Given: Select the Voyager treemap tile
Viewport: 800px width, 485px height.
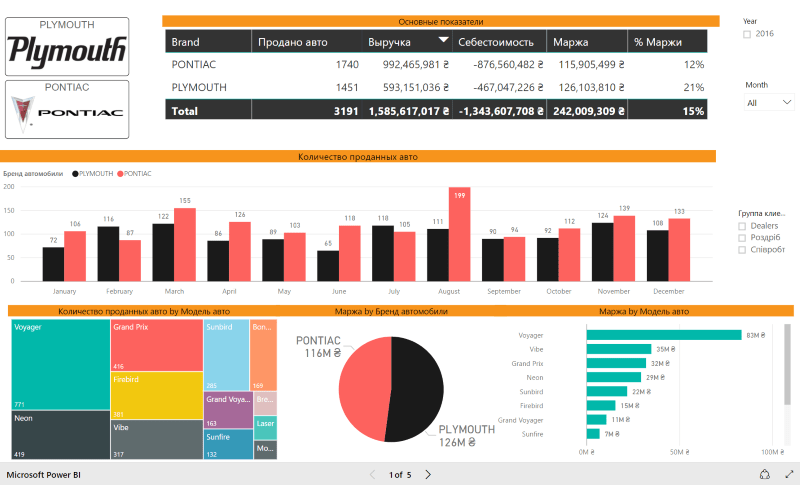Looking at the screenshot, I should point(60,364).
